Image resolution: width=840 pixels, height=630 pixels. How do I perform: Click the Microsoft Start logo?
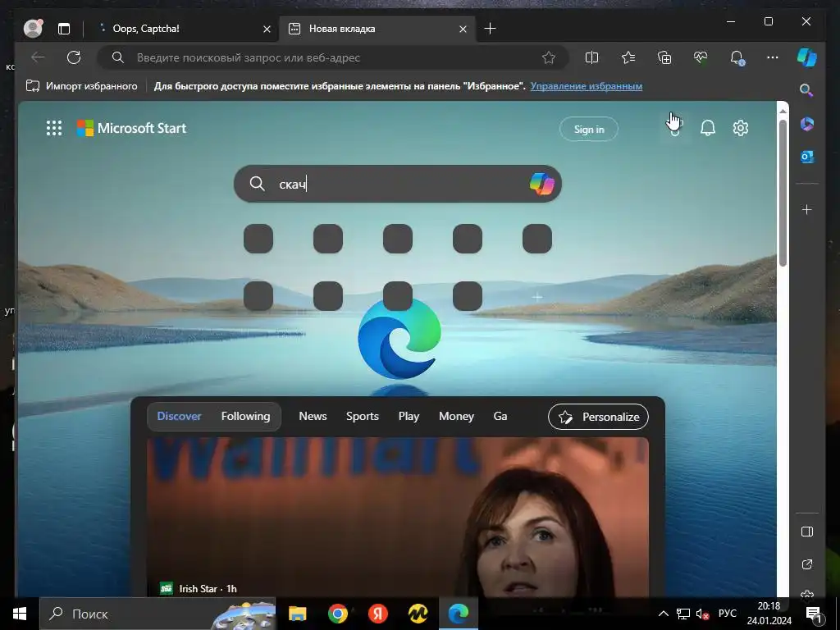point(132,128)
